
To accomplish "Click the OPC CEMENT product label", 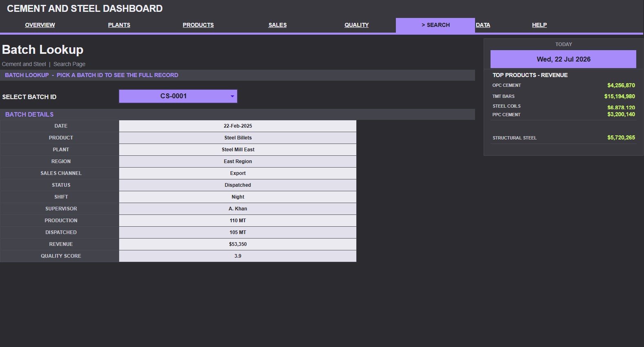I will pyautogui.click(x=506, y=85).
